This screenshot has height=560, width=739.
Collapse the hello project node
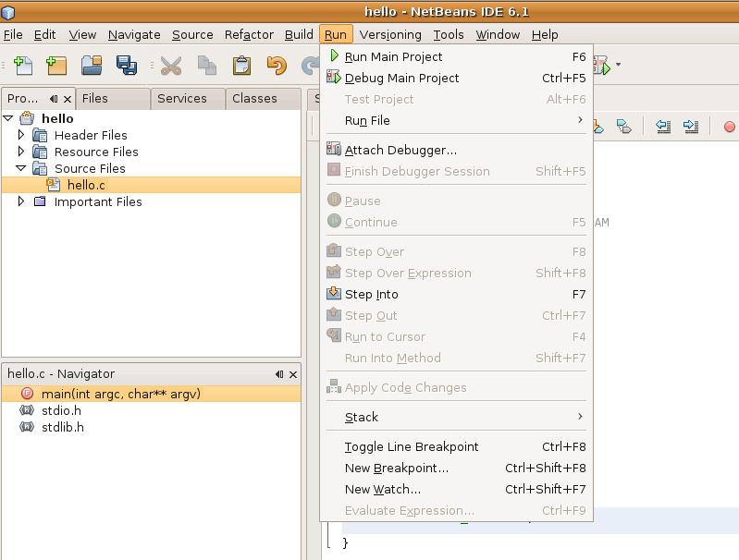pyautogui.click(x=8, y=117)
